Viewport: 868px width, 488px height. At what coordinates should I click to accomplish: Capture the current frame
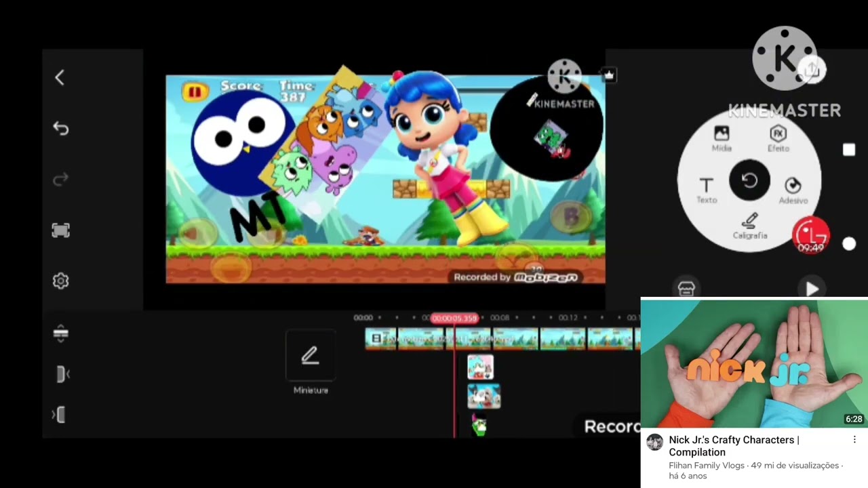pos(61,230)
